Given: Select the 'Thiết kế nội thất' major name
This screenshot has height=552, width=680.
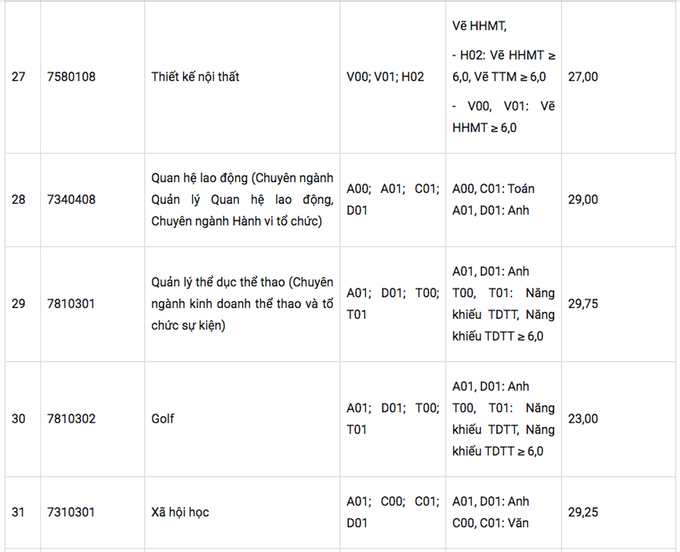Looking at the screenshot, I should point(195,76).
